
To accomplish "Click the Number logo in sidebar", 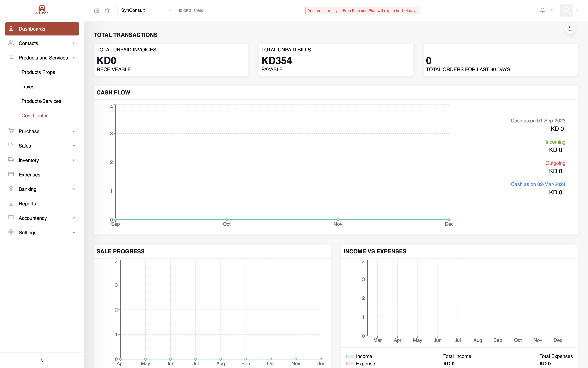I will click(x=42, y=10).
